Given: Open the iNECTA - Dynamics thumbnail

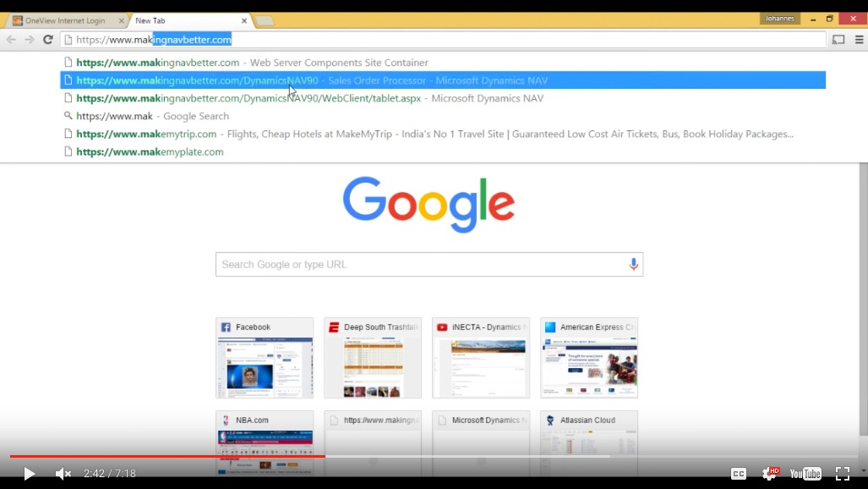Looking at the screenshot, I should [481, 358].
